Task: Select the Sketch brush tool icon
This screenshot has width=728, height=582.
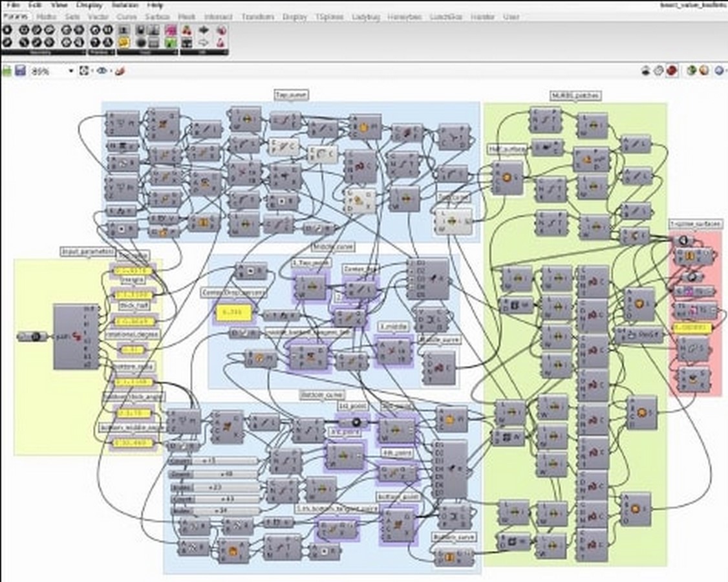Action: coord(120,70)
